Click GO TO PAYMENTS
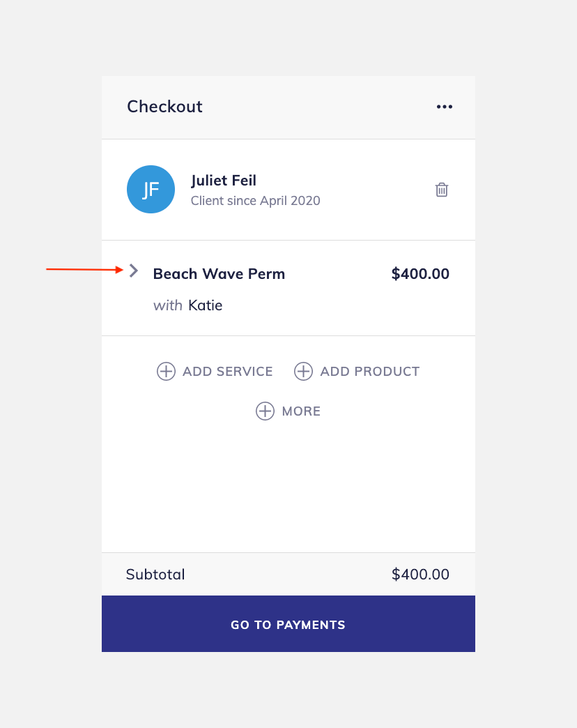Screen dimensions: 577x728 [x=288, y=624]
